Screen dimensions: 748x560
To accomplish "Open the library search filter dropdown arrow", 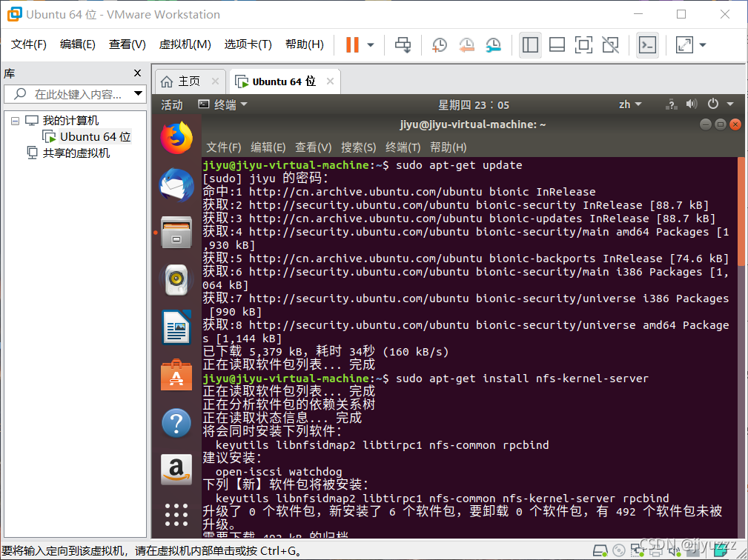I will click(x=138, y=93).
